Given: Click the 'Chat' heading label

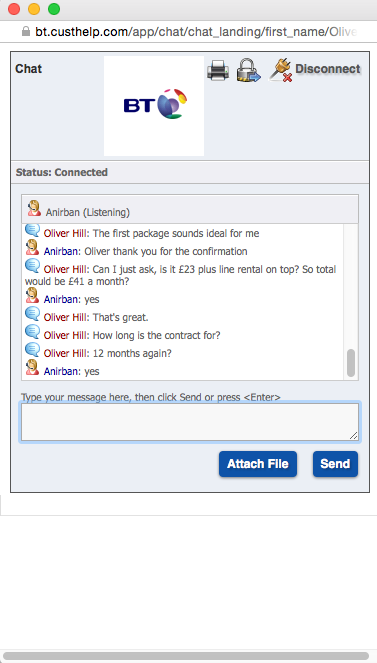Looking at the screenshot, I should point(28,69).
